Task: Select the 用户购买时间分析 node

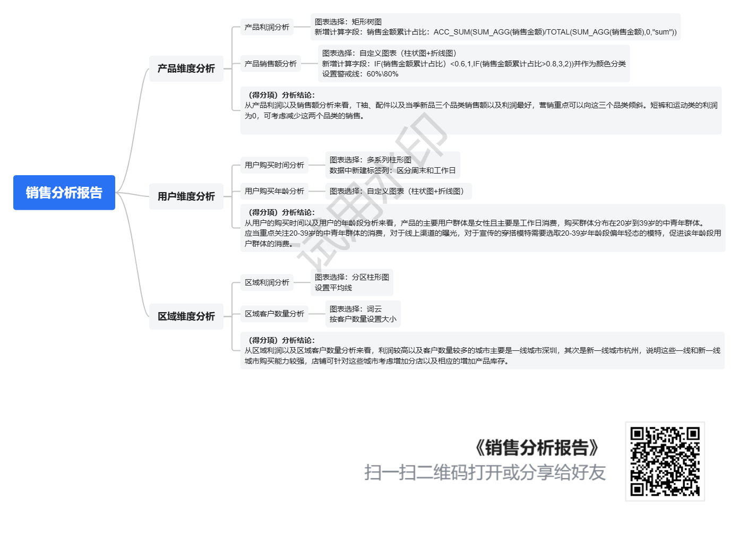Action: coord(274,165)
